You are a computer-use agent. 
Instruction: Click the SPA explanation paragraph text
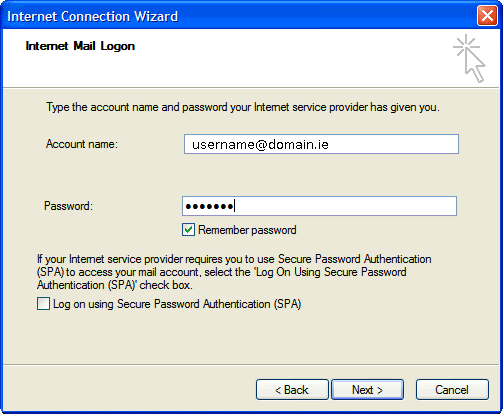tap(234, 272)
